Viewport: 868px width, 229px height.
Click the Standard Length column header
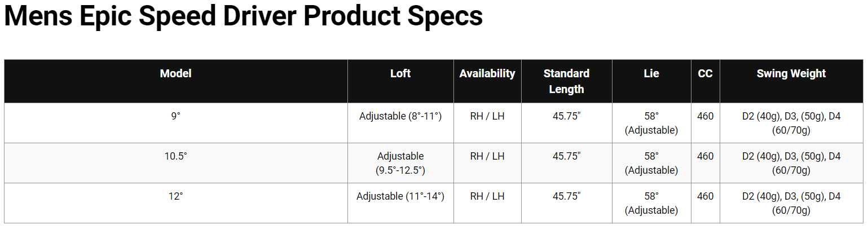click(566, 81)
